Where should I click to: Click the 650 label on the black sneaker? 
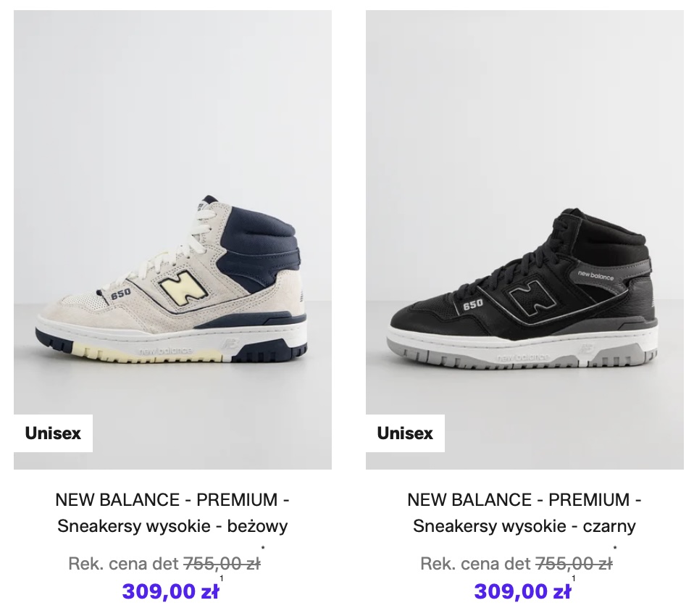[474, 304]
